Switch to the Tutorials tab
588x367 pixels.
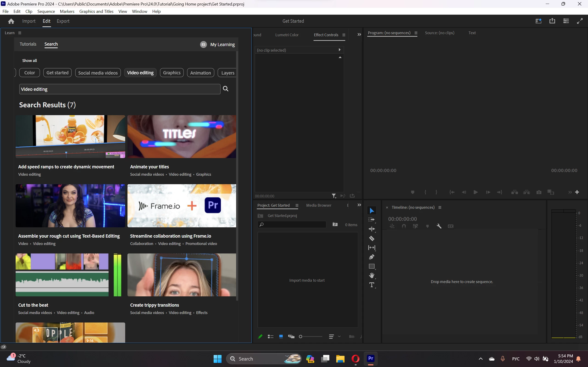pos(28,44)
